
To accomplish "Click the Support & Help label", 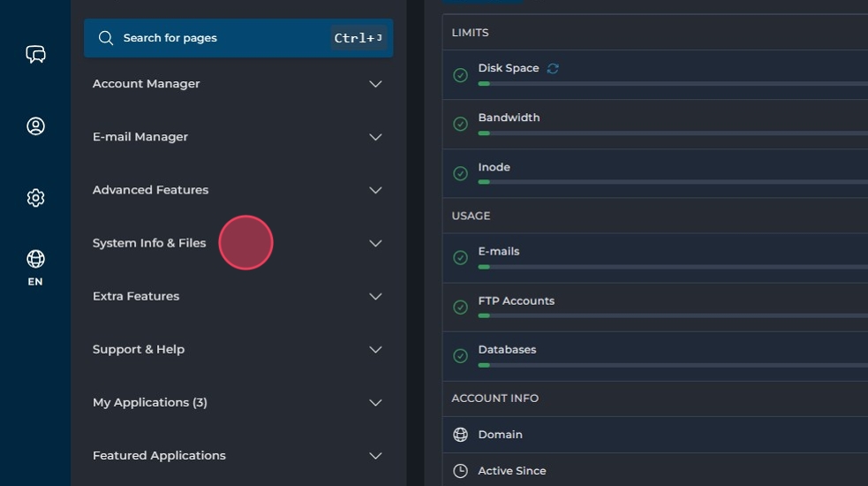I will [139, 349].
